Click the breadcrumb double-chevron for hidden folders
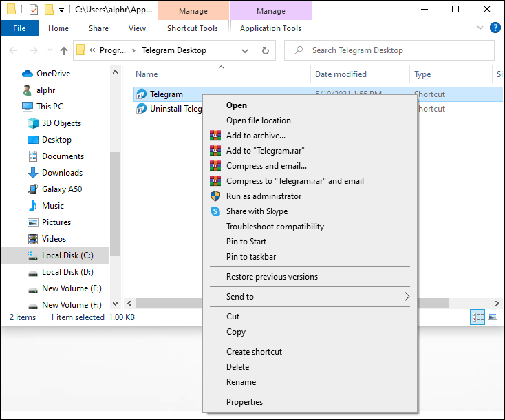505x420 pixels. pyautogui.click(x=92, y=50)
